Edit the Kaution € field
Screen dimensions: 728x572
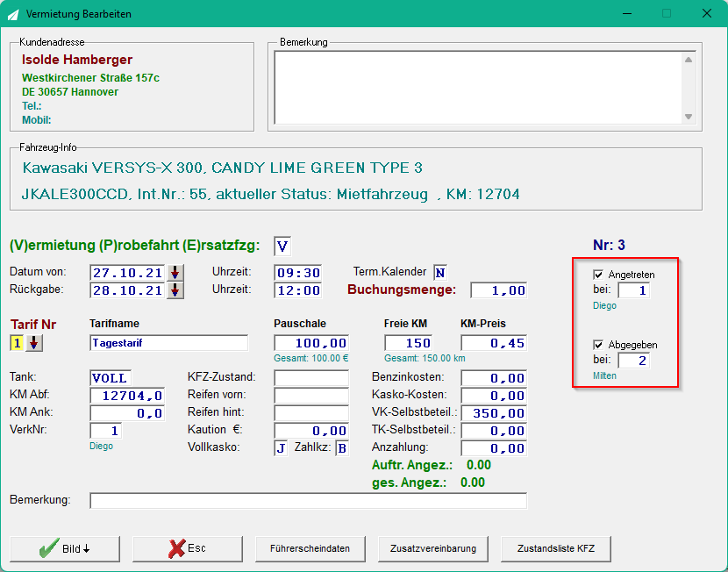pyautogui.click(x=311, y=431)
